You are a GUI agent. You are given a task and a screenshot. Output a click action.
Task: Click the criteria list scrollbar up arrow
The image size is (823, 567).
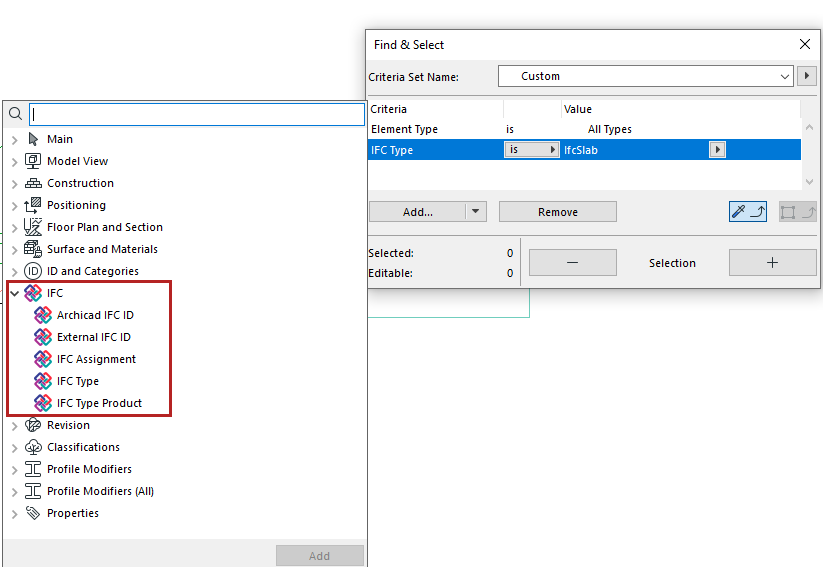pos(809,127)
